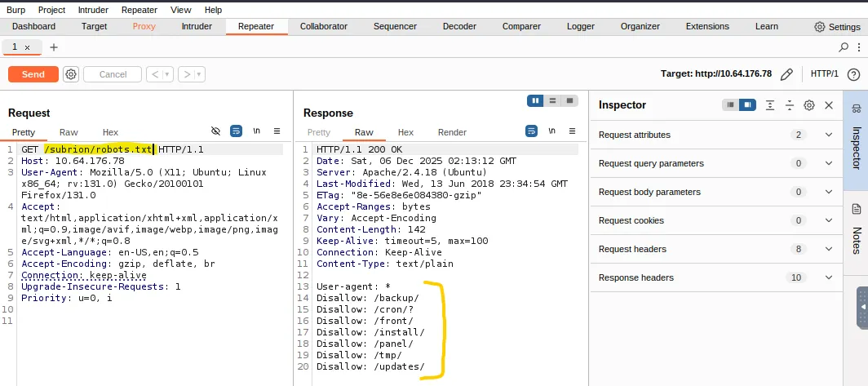The height and width of the screenshot is (386, 868).
Task: Switch to side-by-side layout view
Action: [536, 100]
